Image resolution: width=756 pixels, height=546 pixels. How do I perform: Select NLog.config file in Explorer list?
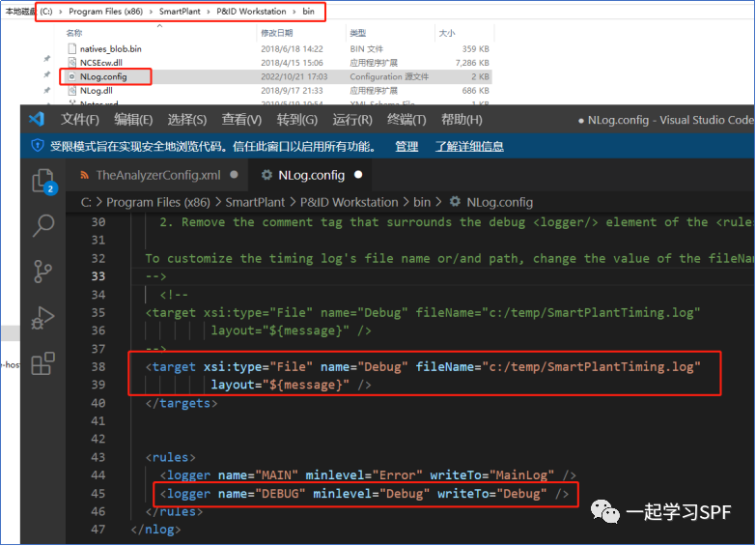coord(278,76)
